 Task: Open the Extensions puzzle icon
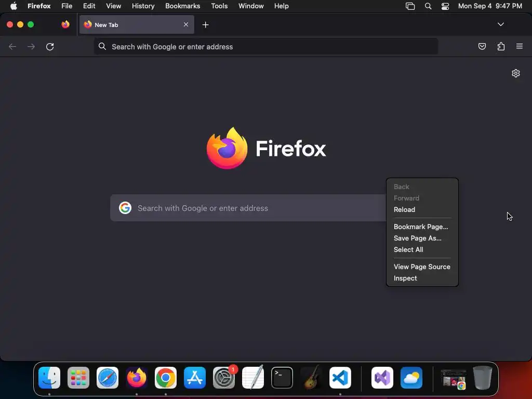(x=501, y=46)
